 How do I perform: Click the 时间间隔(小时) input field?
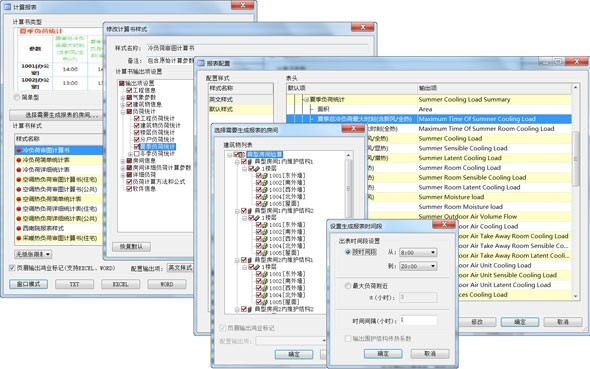418,320
